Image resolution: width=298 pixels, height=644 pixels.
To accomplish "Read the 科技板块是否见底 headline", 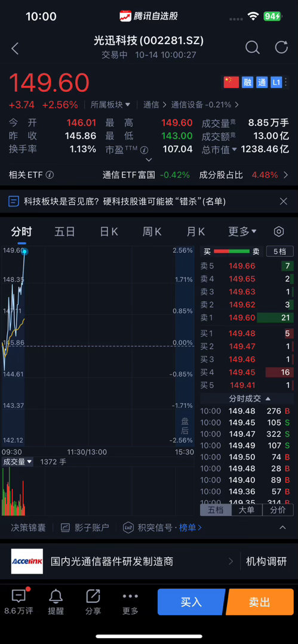I will pyautogui.click(x=125, y=202).
